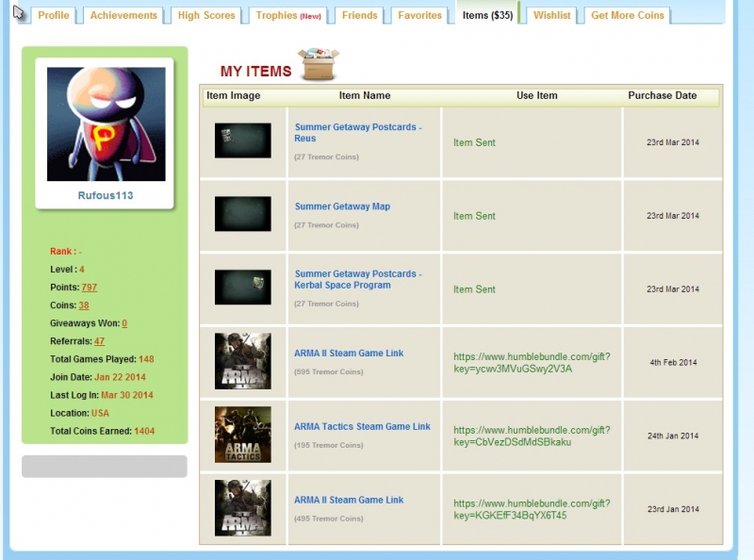
Task: Click Item Sent in the Reus postcards row
Action: pos(474,142)
